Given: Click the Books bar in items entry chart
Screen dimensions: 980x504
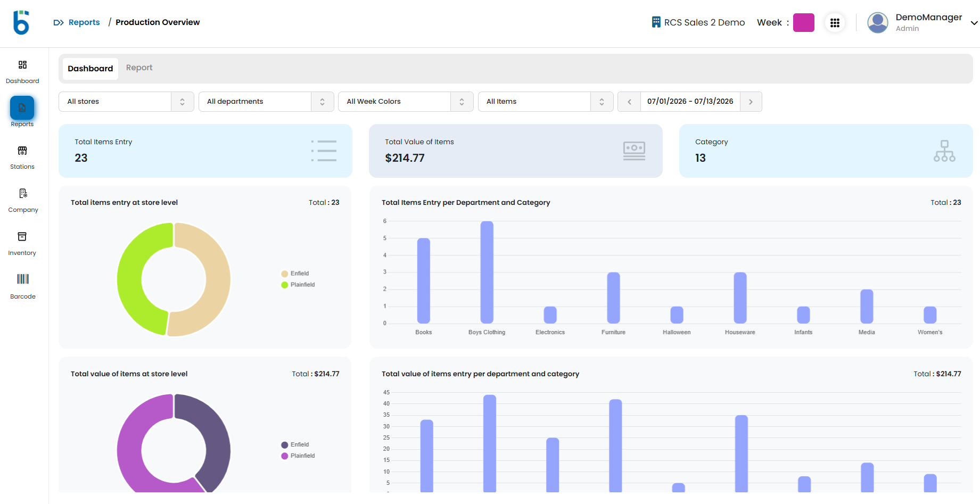Looking at the screenshot, I should (424, 281).
